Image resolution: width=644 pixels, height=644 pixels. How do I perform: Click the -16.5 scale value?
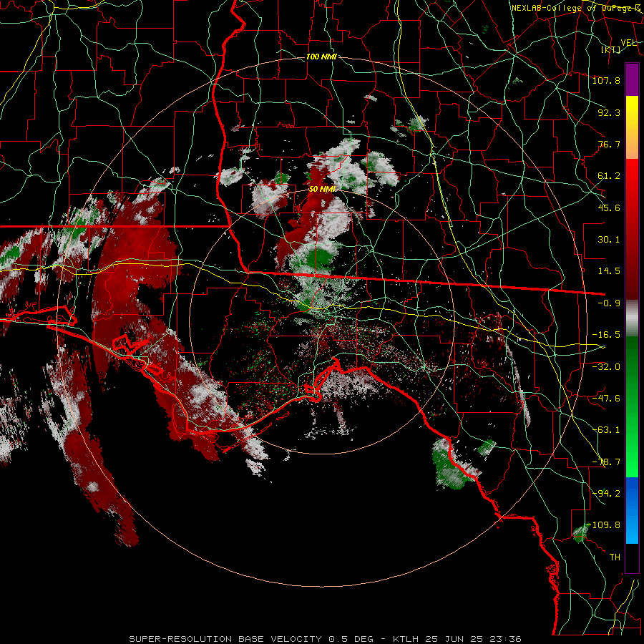[x=606, y=335]
